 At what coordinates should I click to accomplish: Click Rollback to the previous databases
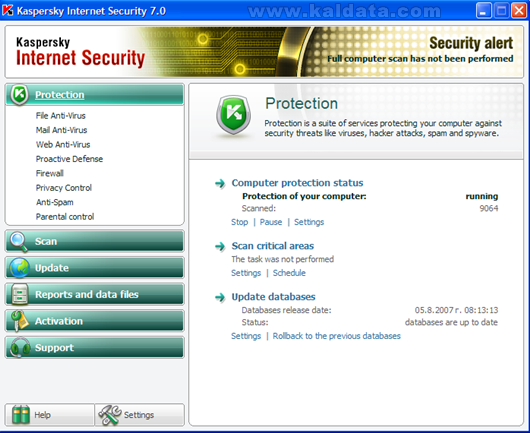click(x=337, y=336)
